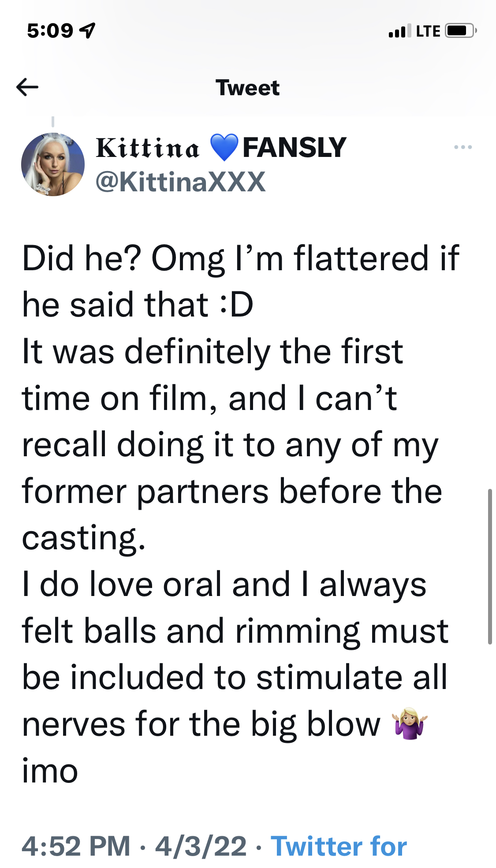Image resolution: width=496 pixels, height=868 pixels.
Task: Tap the battery icon in status bar
Action: [460, 31]
